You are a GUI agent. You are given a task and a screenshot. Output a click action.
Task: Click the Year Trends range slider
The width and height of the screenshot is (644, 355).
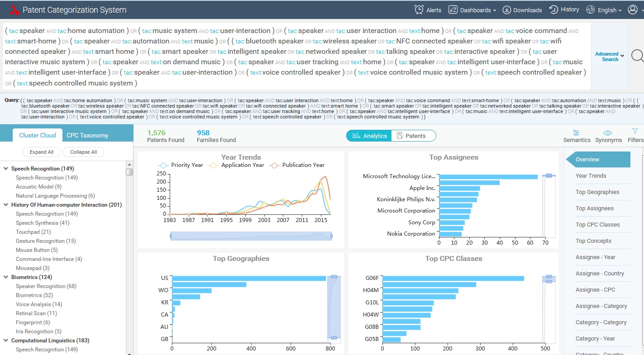click(251, 236)
